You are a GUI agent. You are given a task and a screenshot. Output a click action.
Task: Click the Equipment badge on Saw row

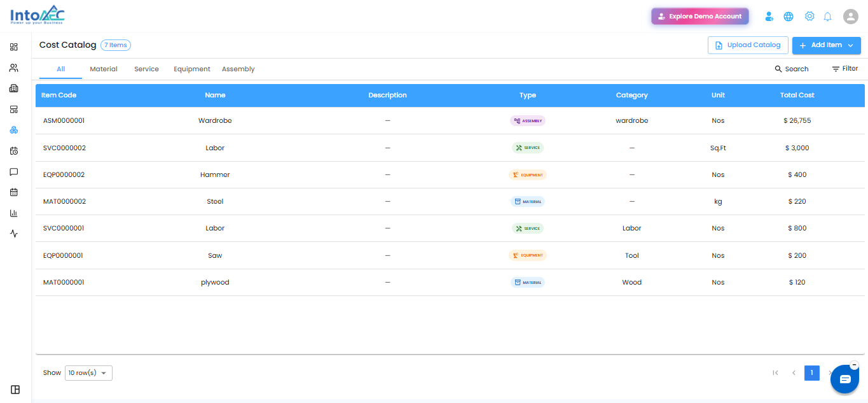pyautogui.click(x=528, y=255)
